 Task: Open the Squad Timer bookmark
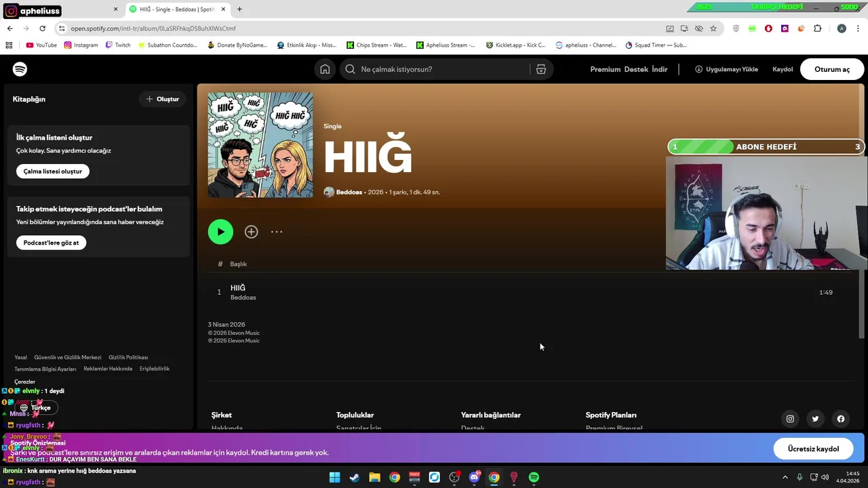[656, 45]
